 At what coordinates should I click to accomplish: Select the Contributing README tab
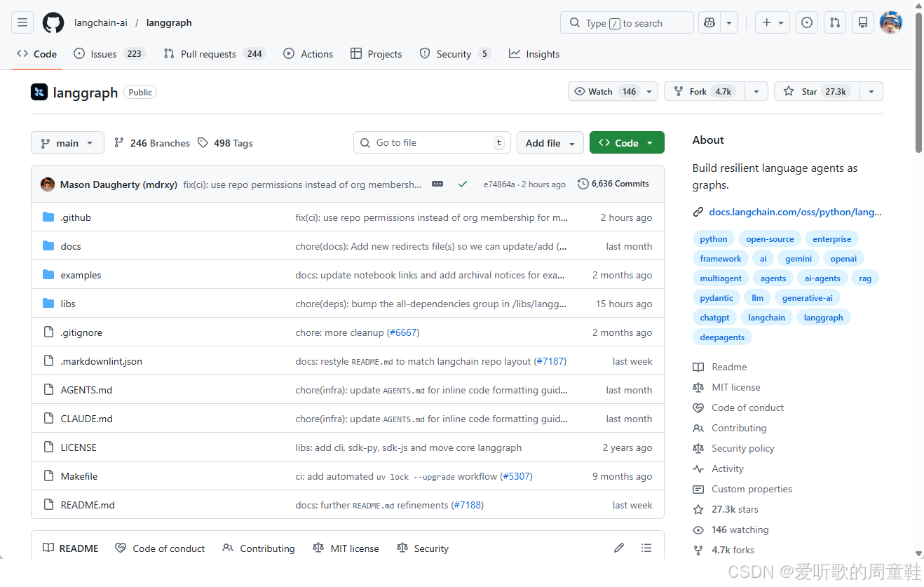pyautogui.click(x=259, y=548)
